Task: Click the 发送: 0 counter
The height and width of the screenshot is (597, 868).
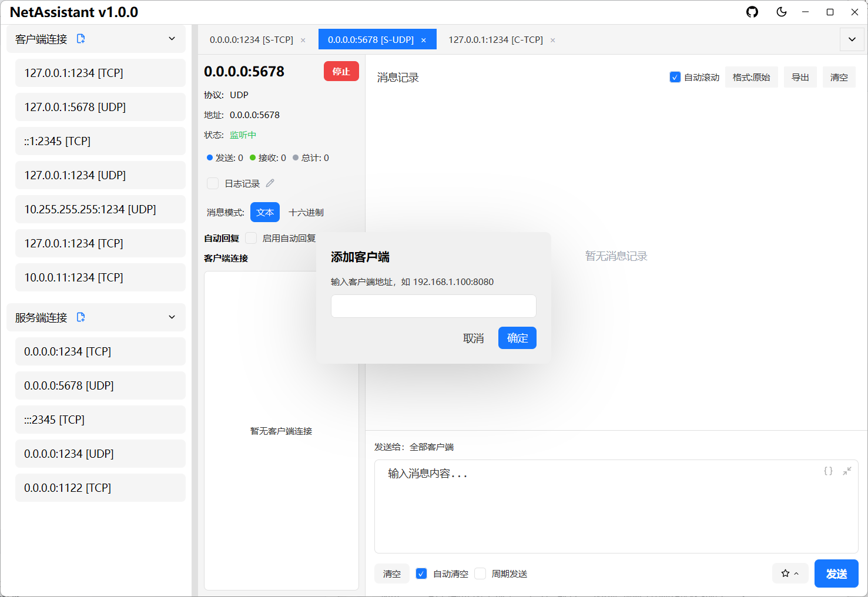Action: [225, 158]
